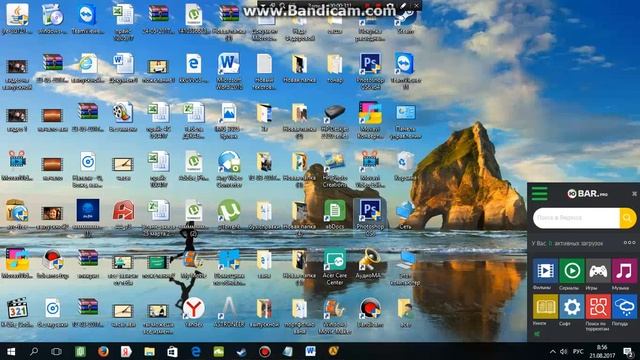Click the BAR panel Yandex search field
Viewport: 640px width, 360px height.
(x=576, y=218)
